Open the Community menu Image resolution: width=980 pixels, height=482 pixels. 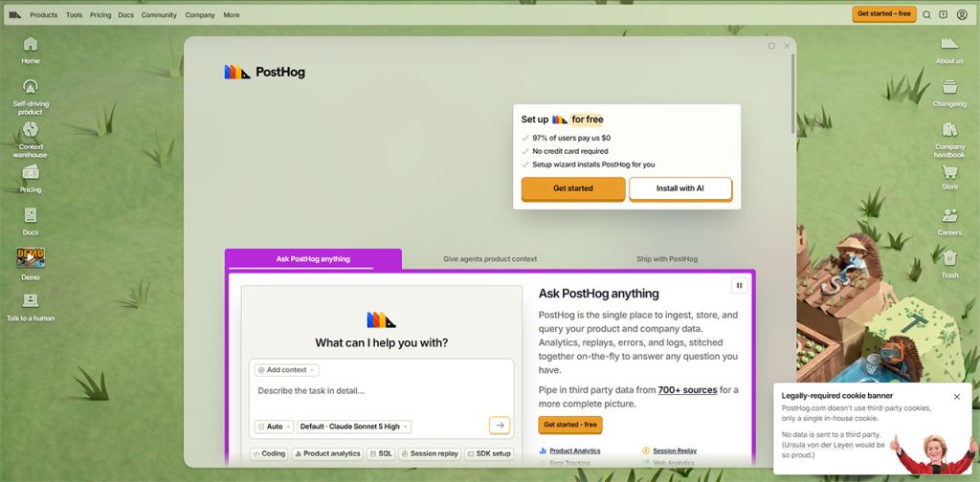159,15
